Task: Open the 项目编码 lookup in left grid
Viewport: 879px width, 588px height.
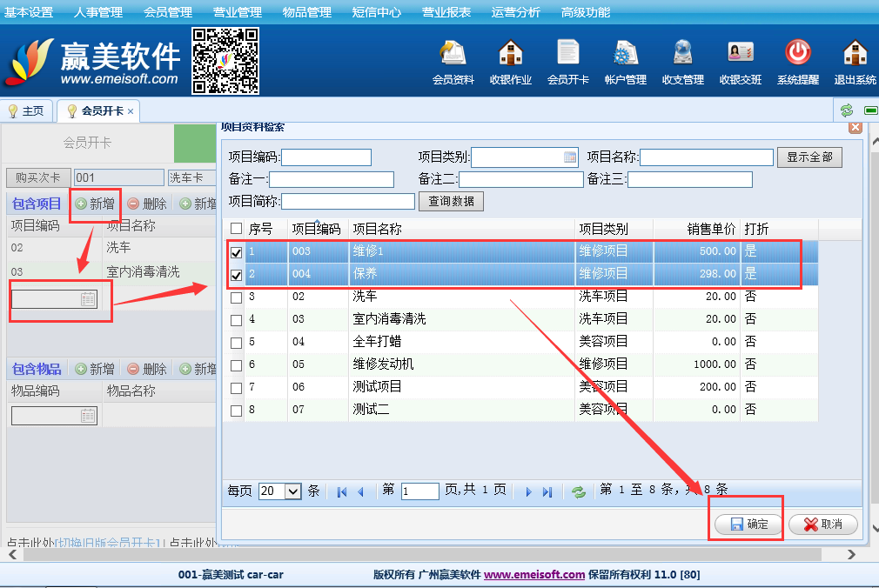Action: tap(88, 299)
